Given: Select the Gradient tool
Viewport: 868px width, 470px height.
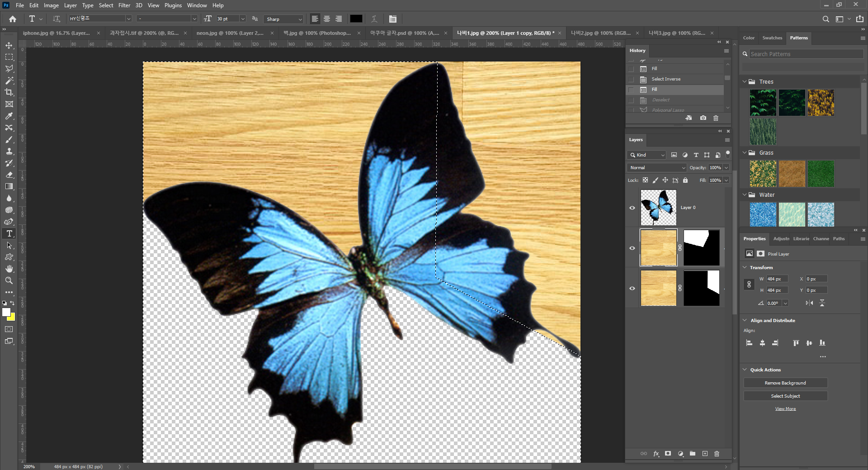Looking at the screenshot, I should point(9,186).
